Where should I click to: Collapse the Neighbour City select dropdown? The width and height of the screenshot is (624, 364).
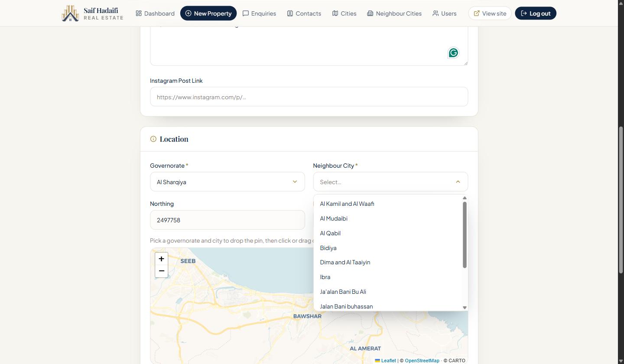(390, 182)
